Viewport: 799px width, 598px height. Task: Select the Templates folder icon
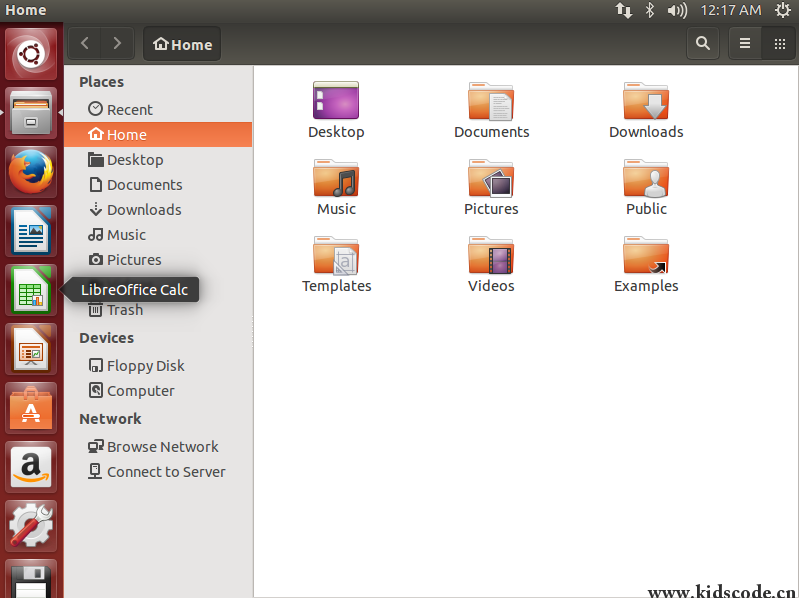tap(336, 255)
